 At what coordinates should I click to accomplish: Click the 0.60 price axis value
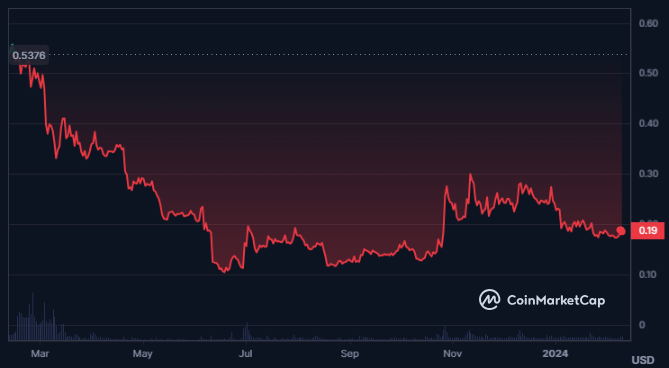[x=648, y=23]
